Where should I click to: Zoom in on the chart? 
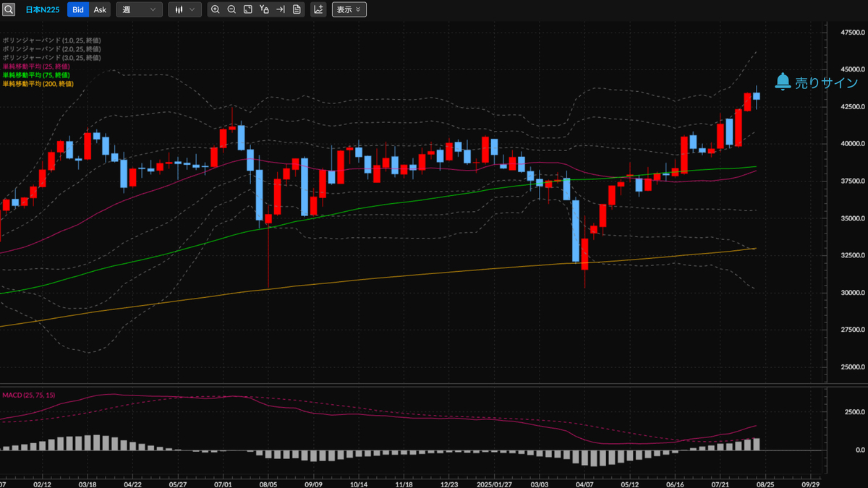tap(215, 9)
